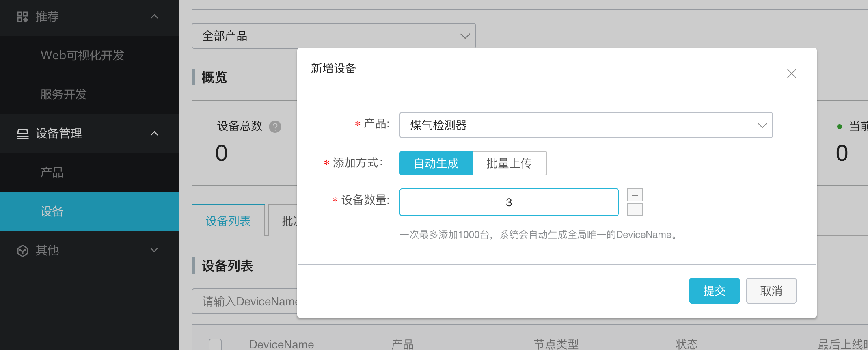The height and width of the screenshot is (350, 868).
Task: Click the plus icon to increase device count
Action: [x=635, y=195]
